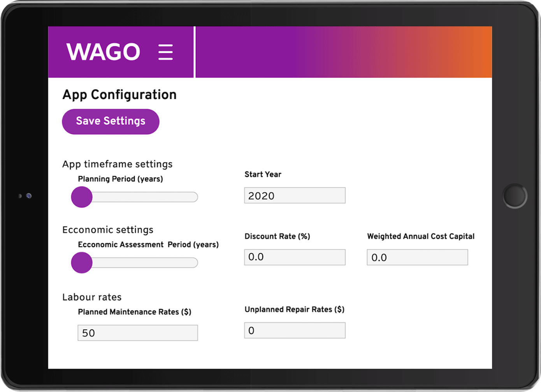Screen dimensions: 541x392
Task: Click the 'Ecconomic Assessment Period (years)' label
Action: point(148,245)
